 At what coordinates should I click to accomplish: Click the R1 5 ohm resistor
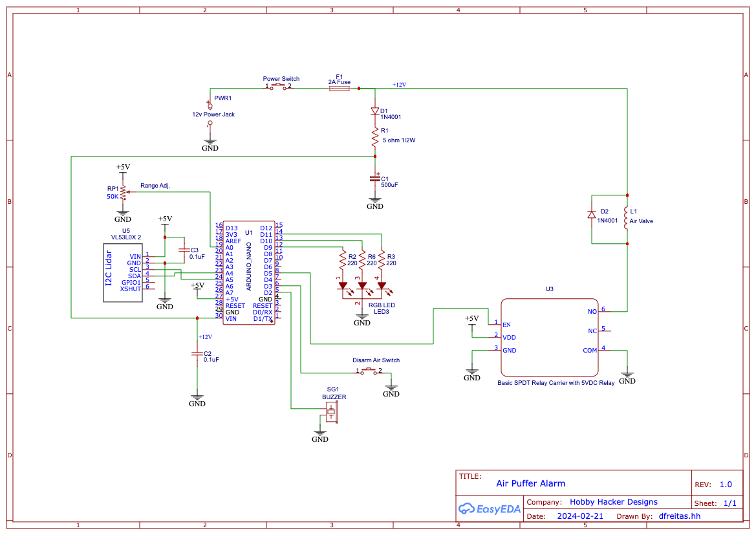(x=375, y=138)
